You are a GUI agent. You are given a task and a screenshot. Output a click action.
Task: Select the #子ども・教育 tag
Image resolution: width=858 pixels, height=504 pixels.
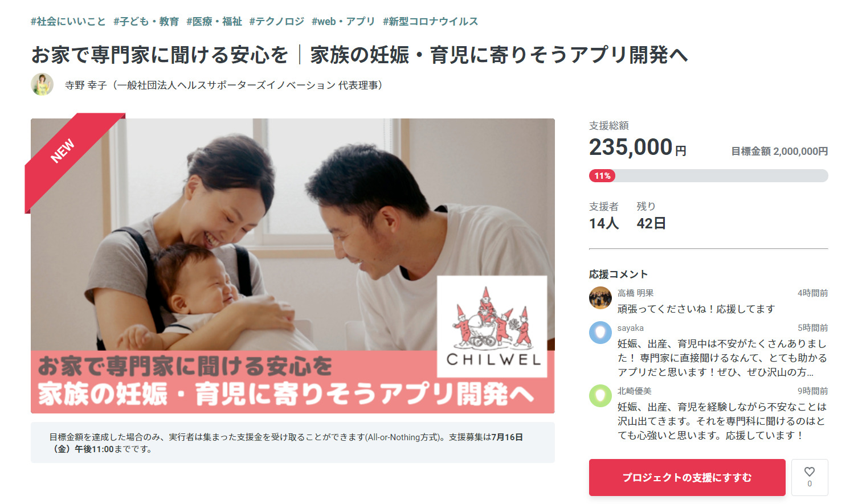146,22
